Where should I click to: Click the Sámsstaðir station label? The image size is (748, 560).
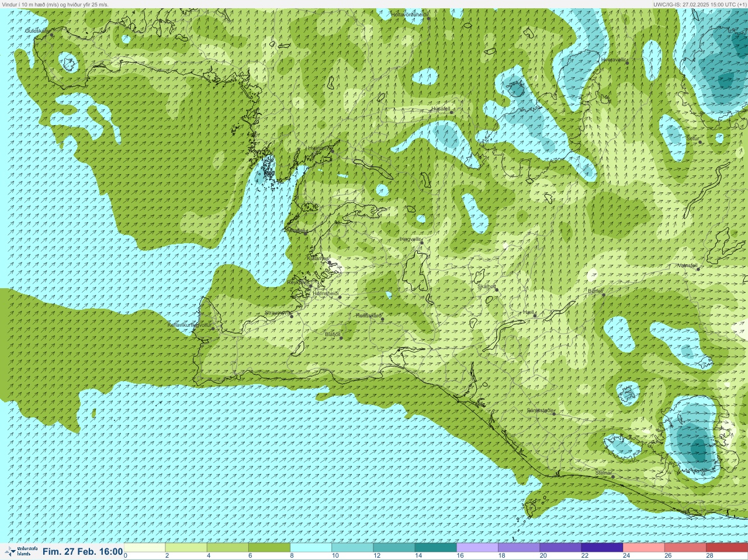(x=540, y=410)
